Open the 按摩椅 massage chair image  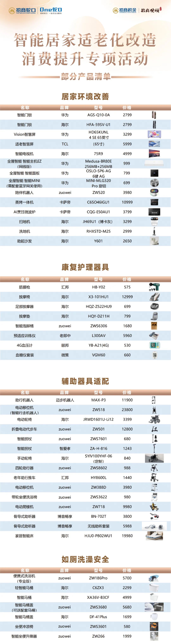(x=154, y=297)
